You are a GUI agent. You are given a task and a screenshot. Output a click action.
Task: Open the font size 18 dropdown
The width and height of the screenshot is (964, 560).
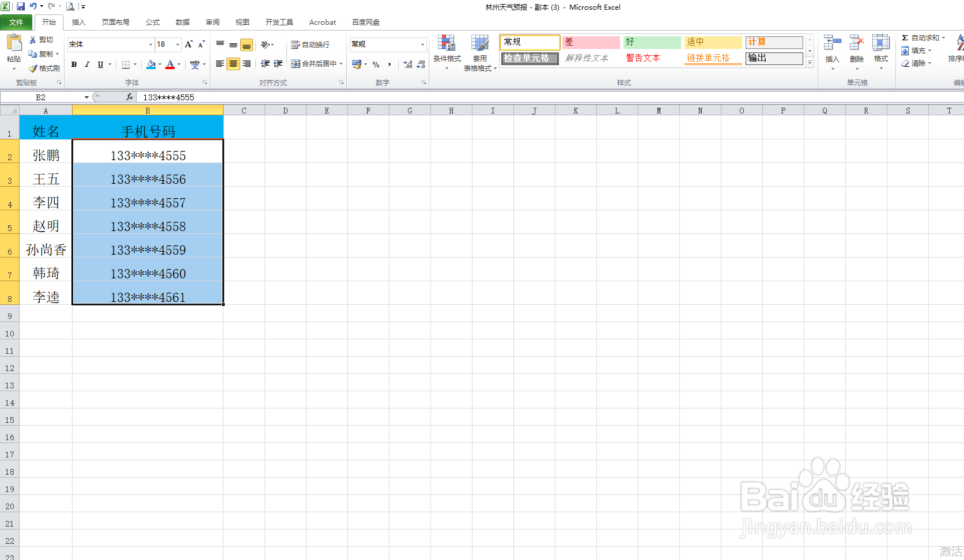click(x=177, y=44)
